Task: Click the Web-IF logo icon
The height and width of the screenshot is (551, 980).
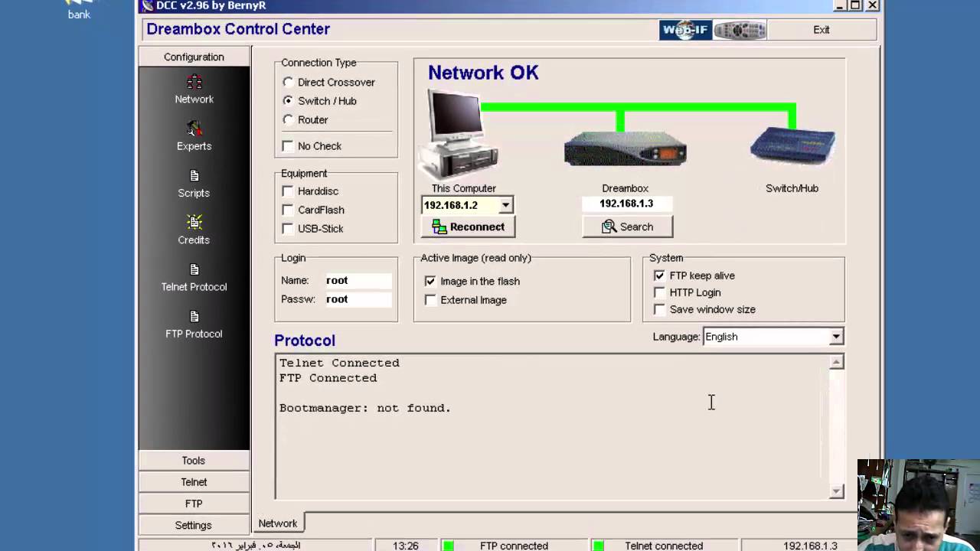Action: [685, 30]
